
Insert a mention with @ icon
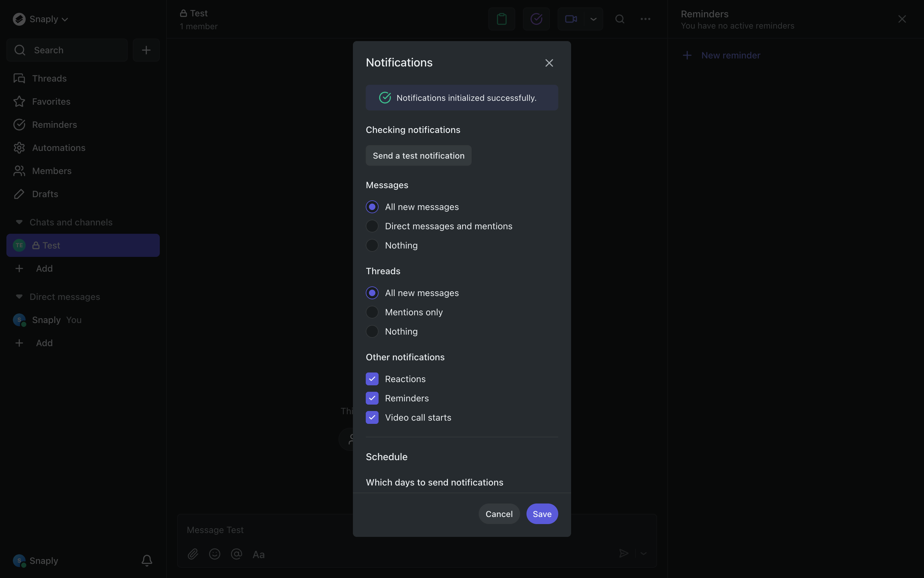(x=236, y=554)
